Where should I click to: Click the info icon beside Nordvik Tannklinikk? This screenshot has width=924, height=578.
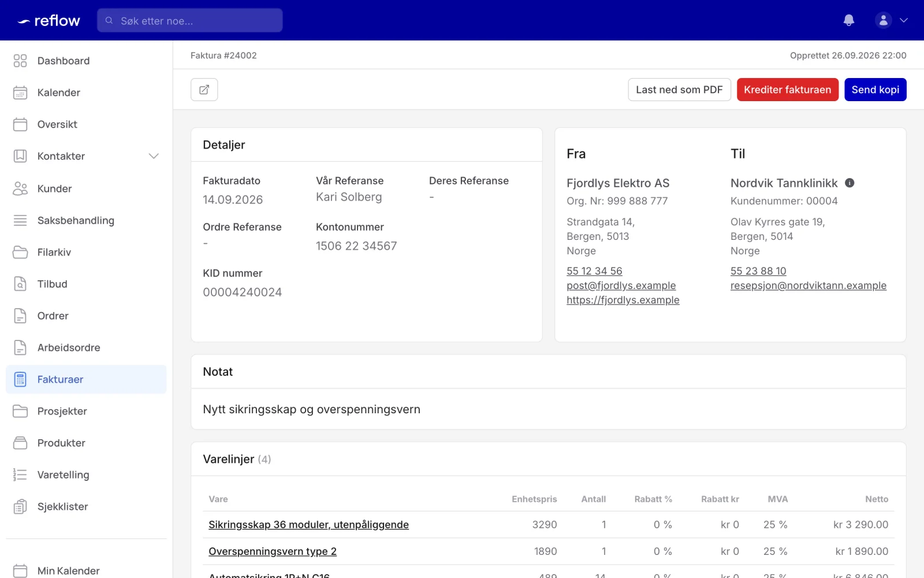coord(850,183)
